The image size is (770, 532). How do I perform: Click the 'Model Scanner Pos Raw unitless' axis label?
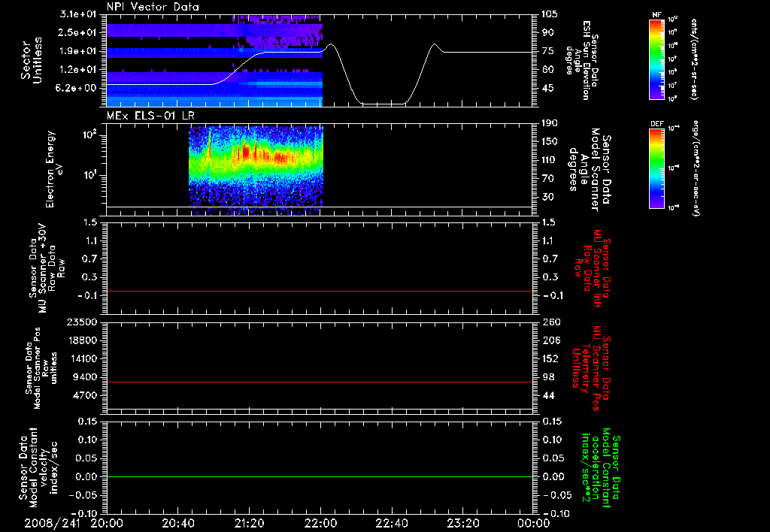[42, 368]
